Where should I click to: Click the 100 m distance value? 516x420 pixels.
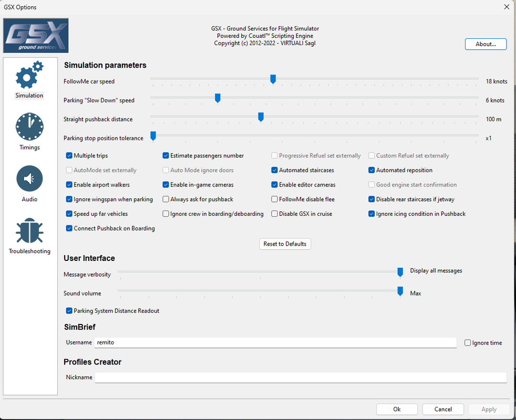tap(493, 119)
